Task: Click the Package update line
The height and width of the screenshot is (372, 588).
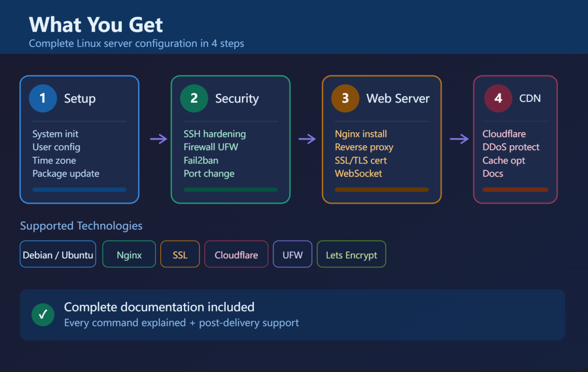Action: (66, 174)
